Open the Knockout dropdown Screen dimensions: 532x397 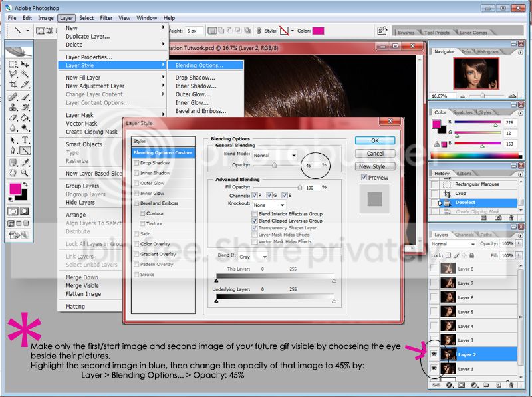coord(269,205)
